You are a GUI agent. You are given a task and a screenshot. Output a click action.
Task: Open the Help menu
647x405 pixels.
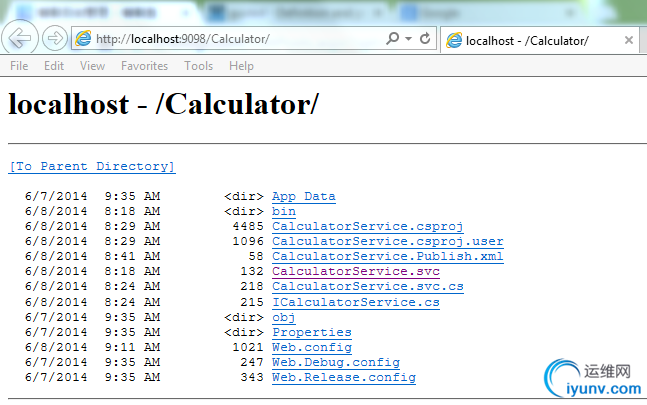coord(241,66)
